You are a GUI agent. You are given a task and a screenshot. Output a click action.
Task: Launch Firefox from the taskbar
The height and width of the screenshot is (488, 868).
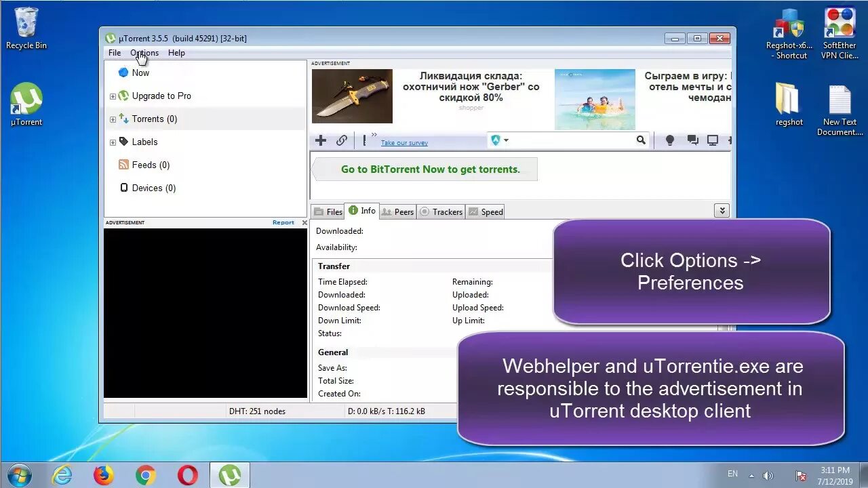pos(104,476)
